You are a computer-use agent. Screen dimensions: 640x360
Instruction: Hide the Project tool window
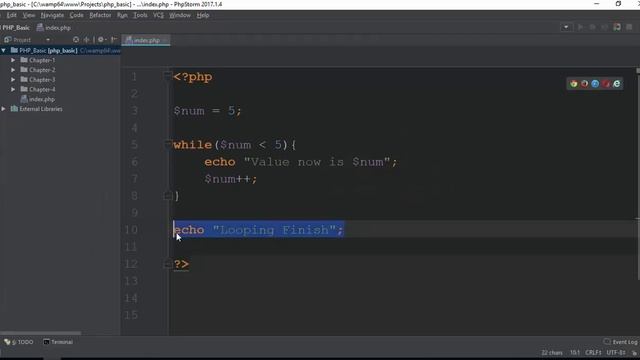point(114,40)
